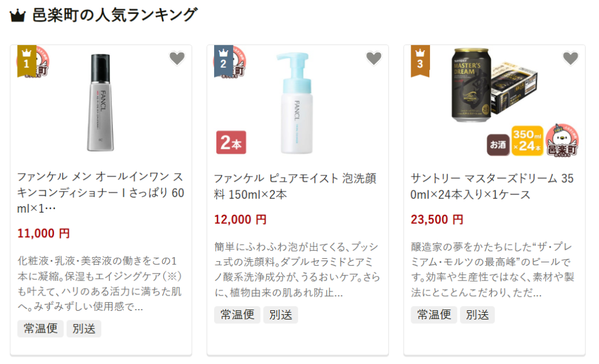Open the Master's Dream beer can image

pos(494,86)
